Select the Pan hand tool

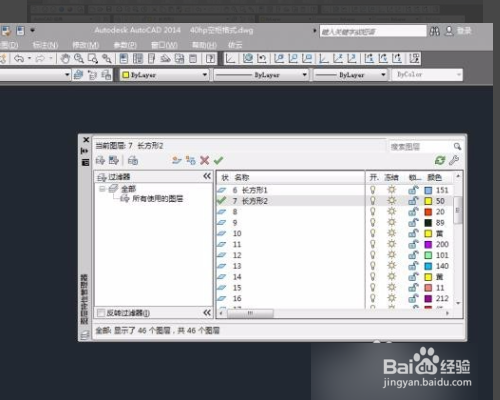pyautogui.click(x=65, y=59)
